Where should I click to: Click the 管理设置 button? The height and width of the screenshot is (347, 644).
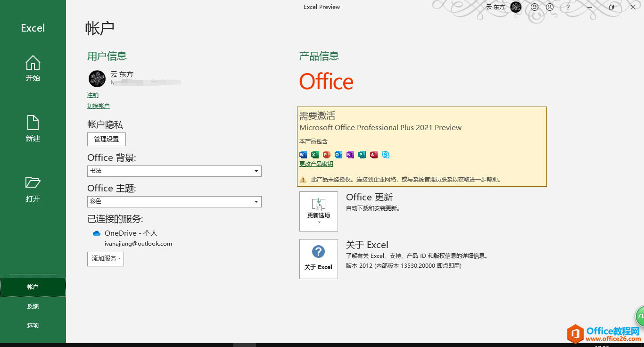106,139
